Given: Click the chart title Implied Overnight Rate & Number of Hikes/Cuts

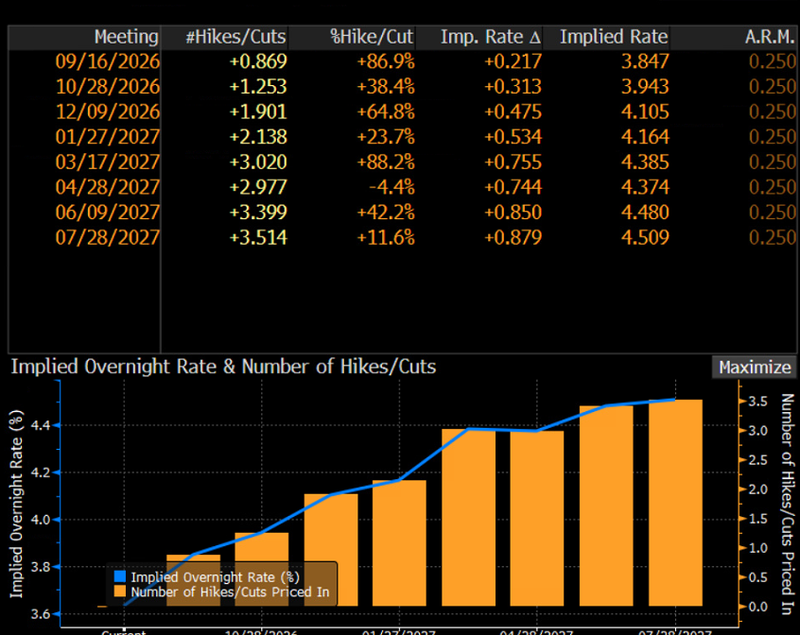Looking at the screenshot, I should (223, 367).
